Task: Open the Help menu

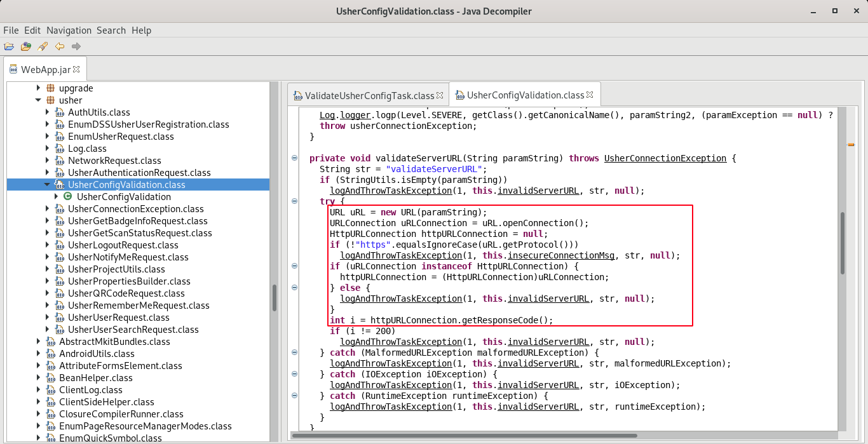Action: coord(141,30)
